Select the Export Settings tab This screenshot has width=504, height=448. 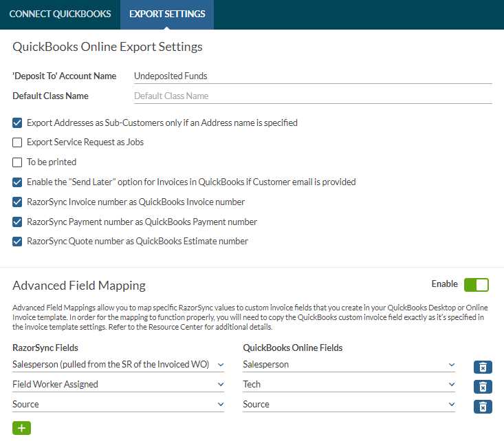(x=167, y=14)
